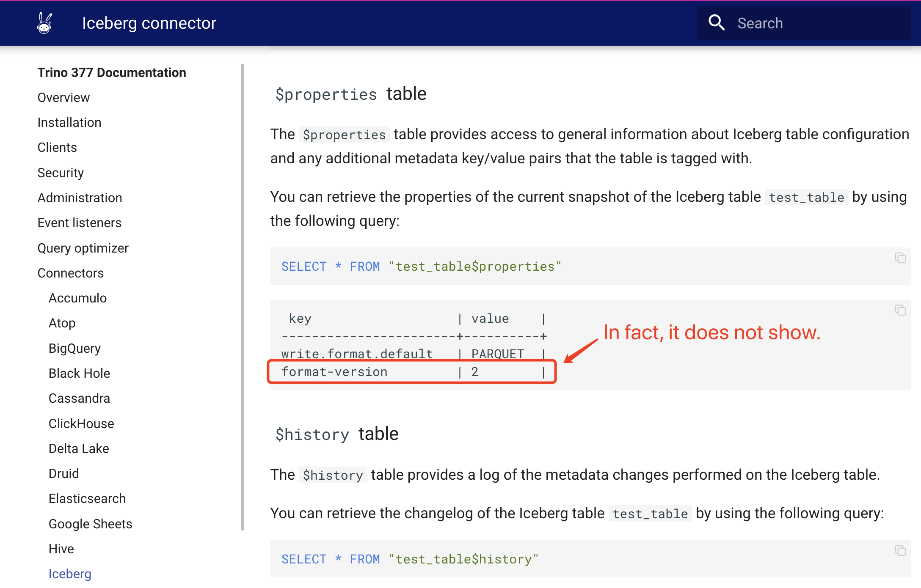
Task: Click the $history table heading
Action: click(x=336, y=434)
